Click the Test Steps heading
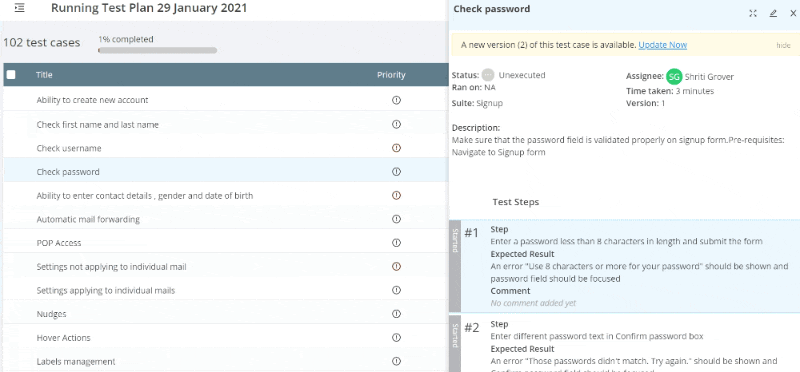This screenshot has width=800, height=372. (516, 202)
